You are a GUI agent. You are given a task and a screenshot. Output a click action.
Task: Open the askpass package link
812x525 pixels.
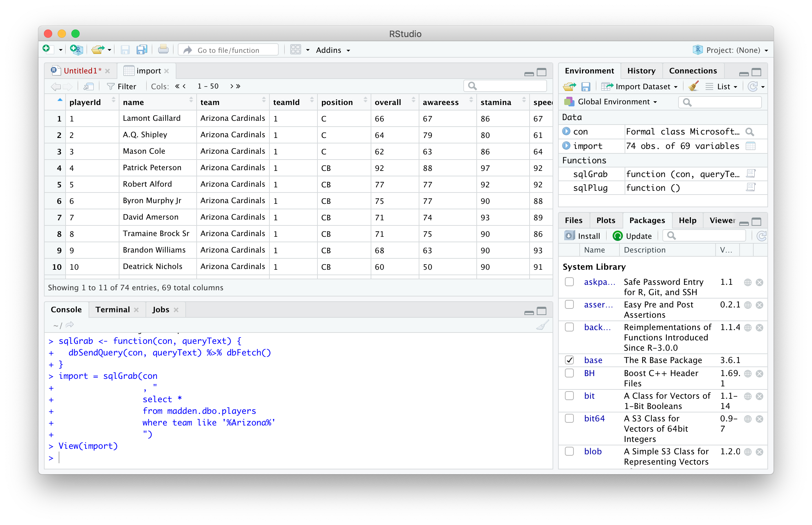coord(599,282)
